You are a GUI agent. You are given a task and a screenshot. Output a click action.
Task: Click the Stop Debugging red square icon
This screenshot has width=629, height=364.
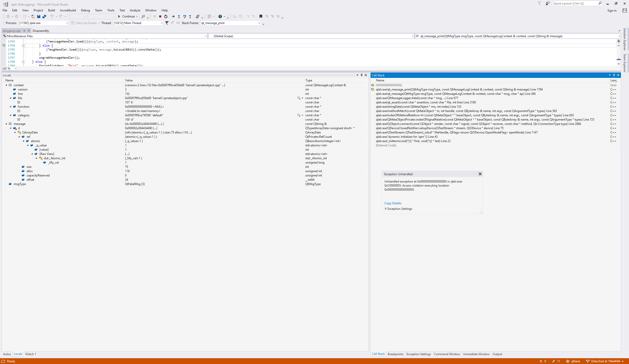(160, 16)
